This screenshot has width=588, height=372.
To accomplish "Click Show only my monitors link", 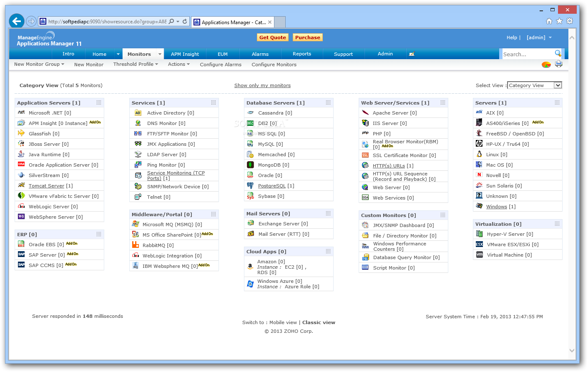I will pyautogui.click(x=262, y=85).
